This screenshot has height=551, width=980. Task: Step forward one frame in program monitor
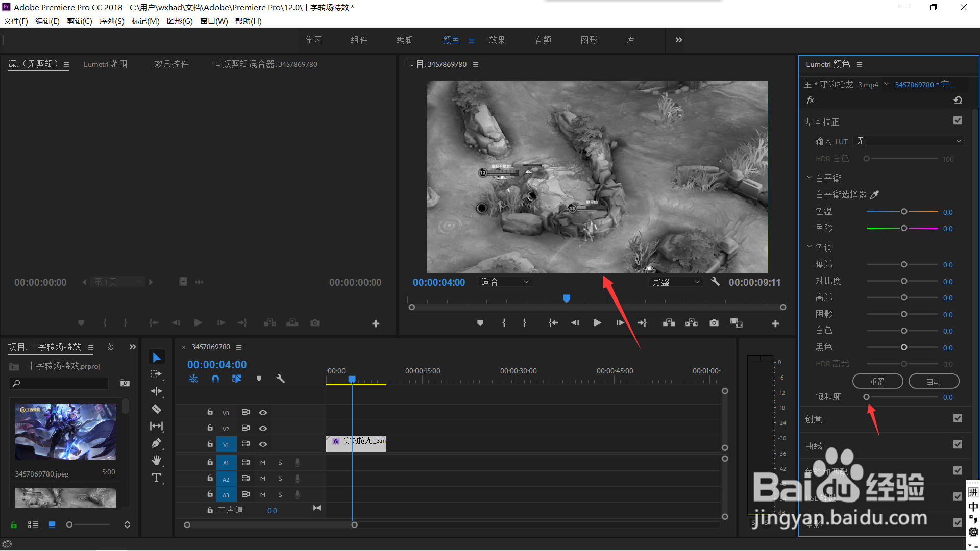620,323
